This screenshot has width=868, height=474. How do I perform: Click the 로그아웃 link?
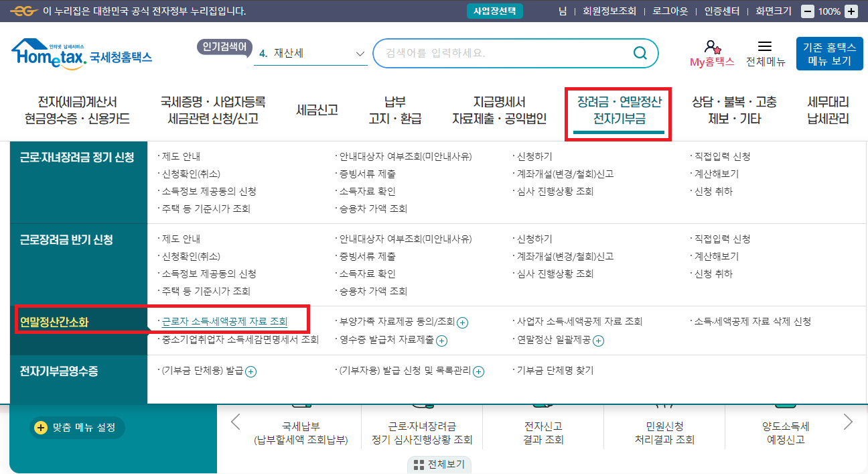click(670, 11)
